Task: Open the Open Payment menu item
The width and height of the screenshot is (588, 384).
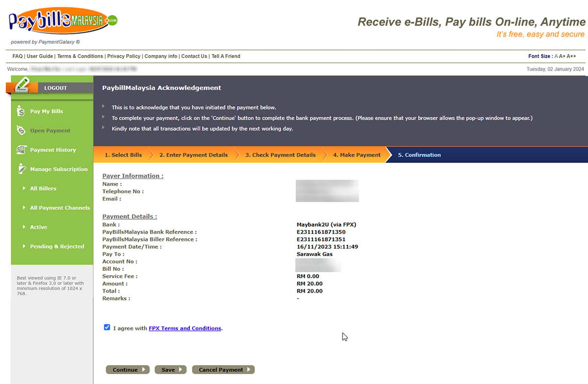Action: point(50,130)
